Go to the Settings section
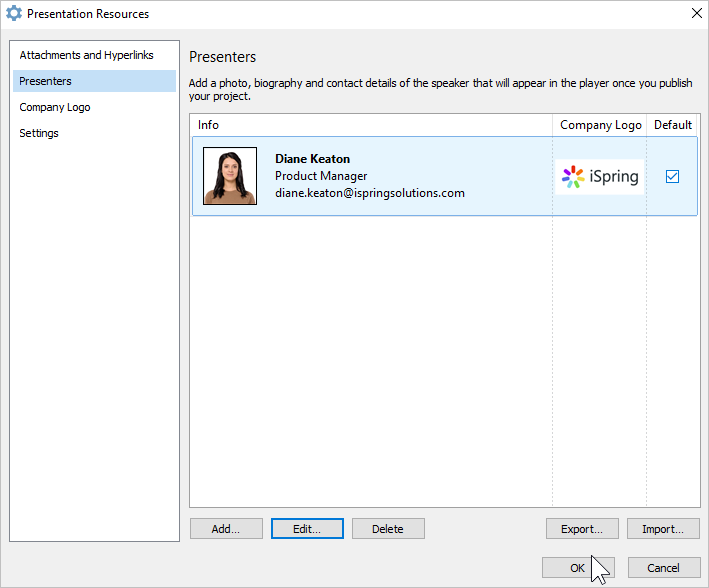Image resolution: width=709 pixels, height=588 pixels. (39, 133)
